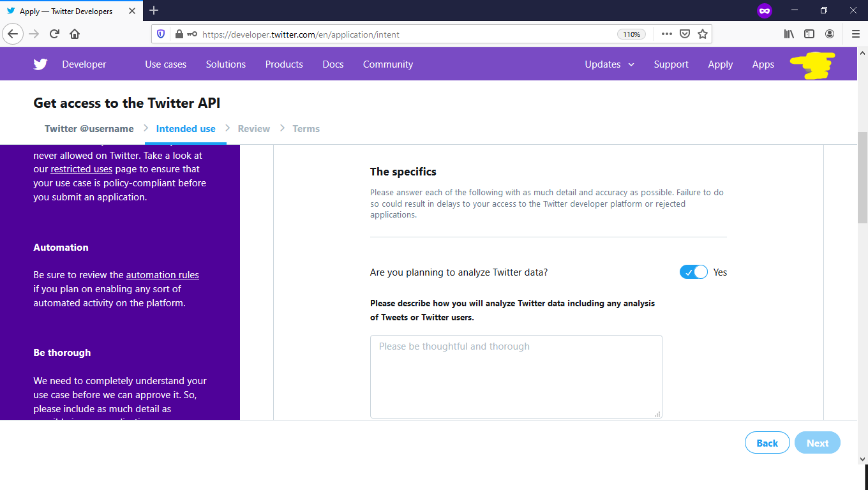Click the browser Forward arrow

34,34
